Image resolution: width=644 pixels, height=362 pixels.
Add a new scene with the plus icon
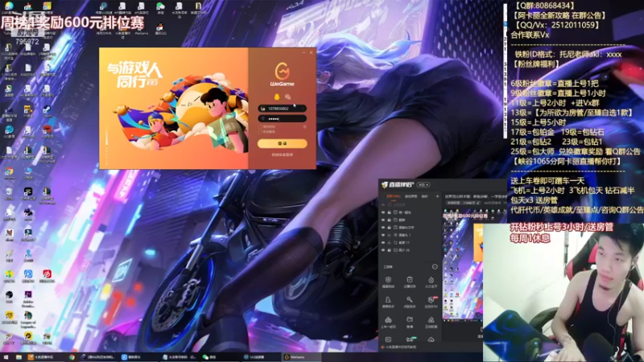pyautogui.click(x=437, y=196)
